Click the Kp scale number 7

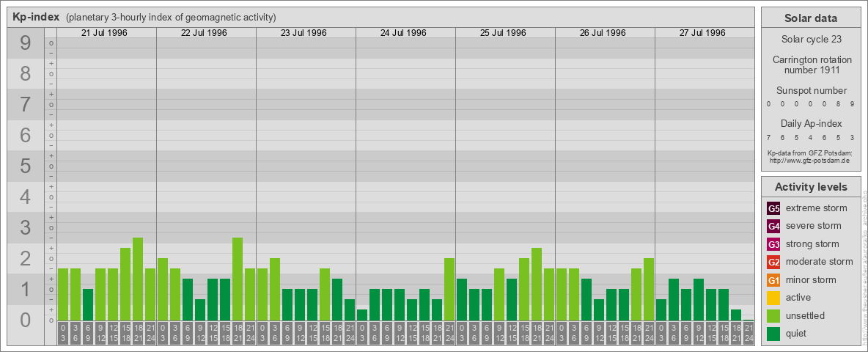click(26, 105)
